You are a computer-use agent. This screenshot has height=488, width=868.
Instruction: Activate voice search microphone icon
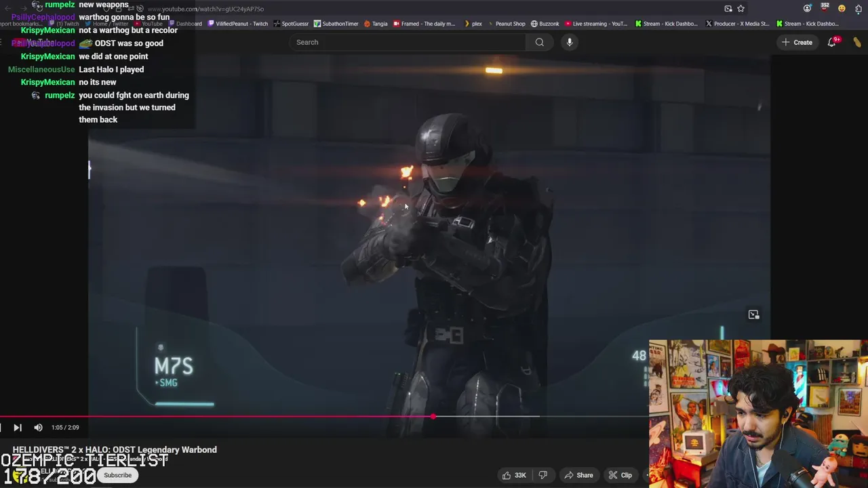[570, 42]
